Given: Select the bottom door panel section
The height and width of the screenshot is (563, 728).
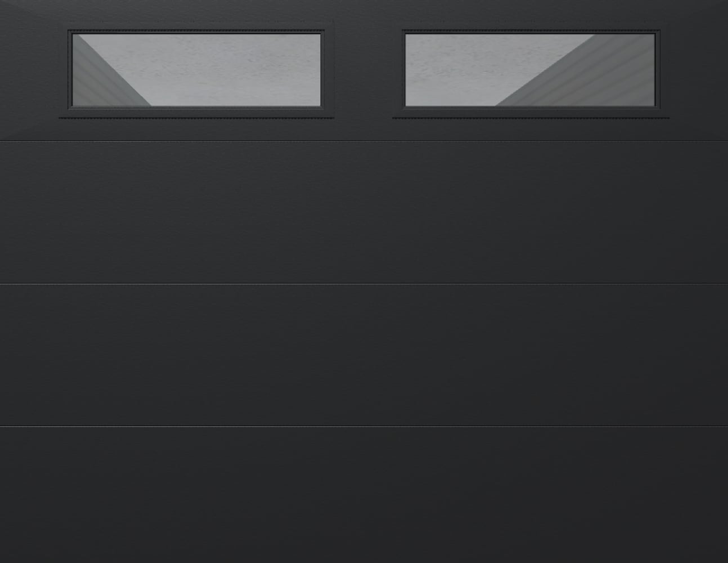Looking at the screenshot, I should [364, 495].
